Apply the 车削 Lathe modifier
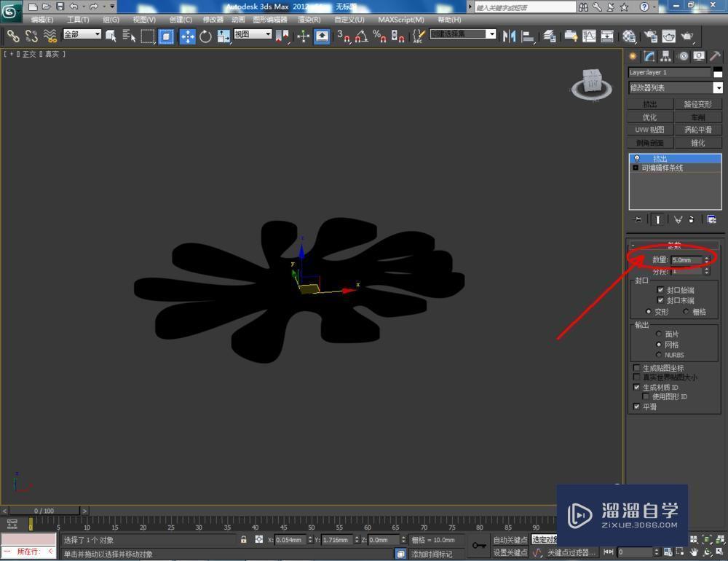728x561 pixels. point(698,117)
